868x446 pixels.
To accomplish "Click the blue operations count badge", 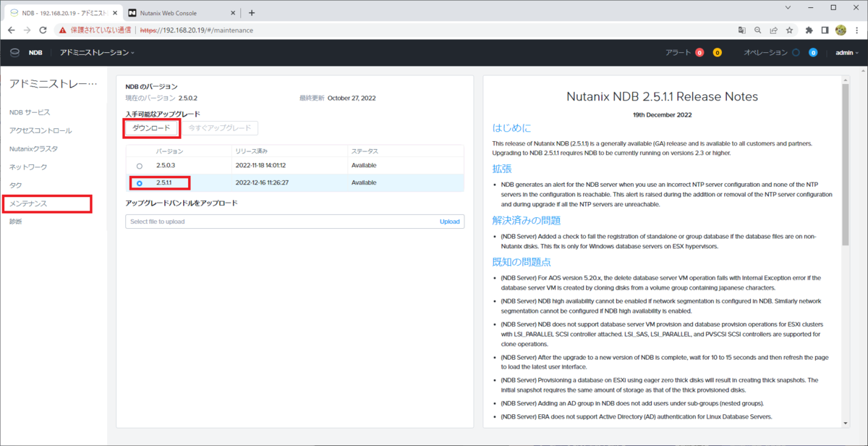I will [x=813, y=53].
